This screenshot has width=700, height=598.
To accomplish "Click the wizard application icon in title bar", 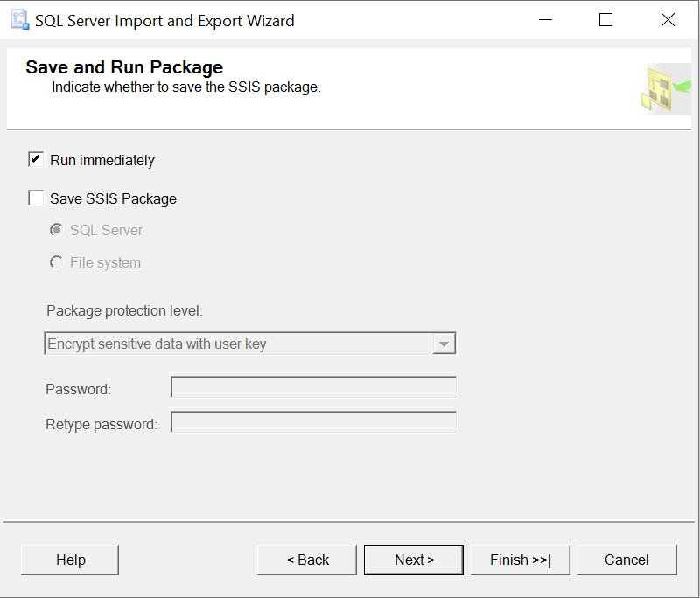I will click(x=19, y=20).
